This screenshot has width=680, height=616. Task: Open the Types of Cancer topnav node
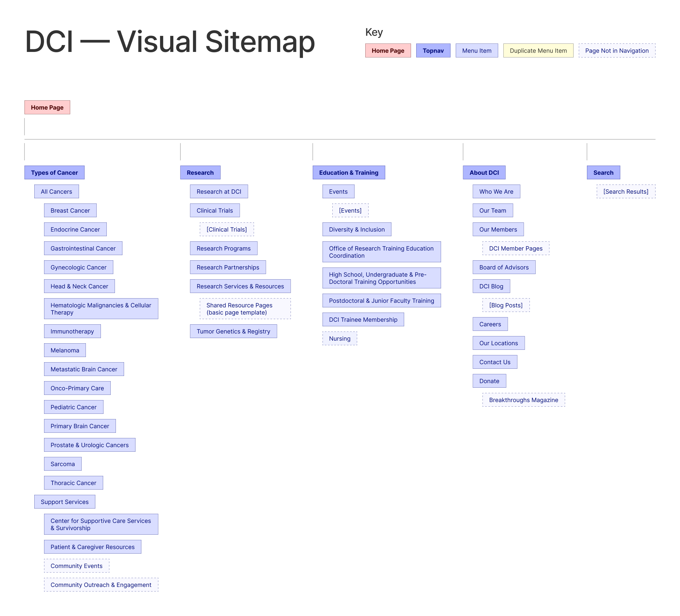click(x=54, y=172)
